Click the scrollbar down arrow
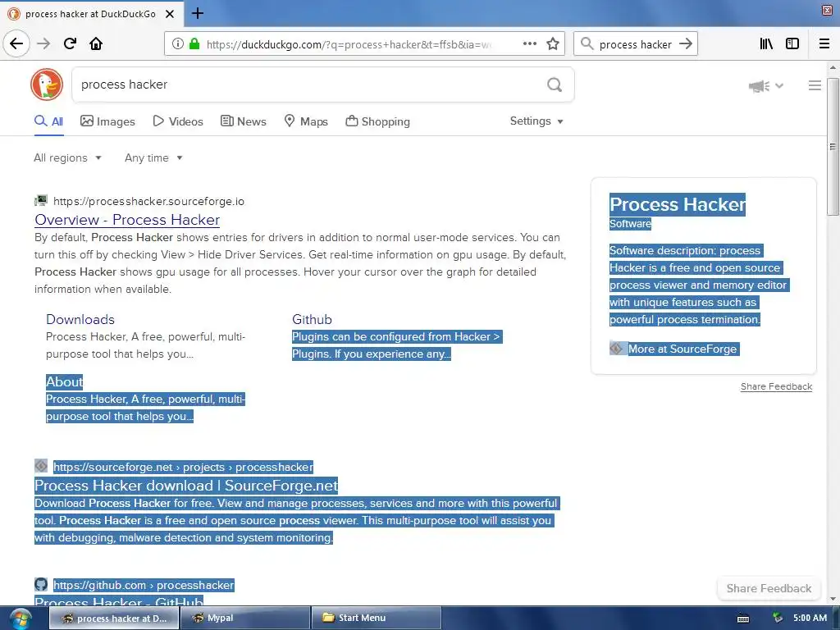Screen dimensions: 840x630 click(x=833, y=599)
